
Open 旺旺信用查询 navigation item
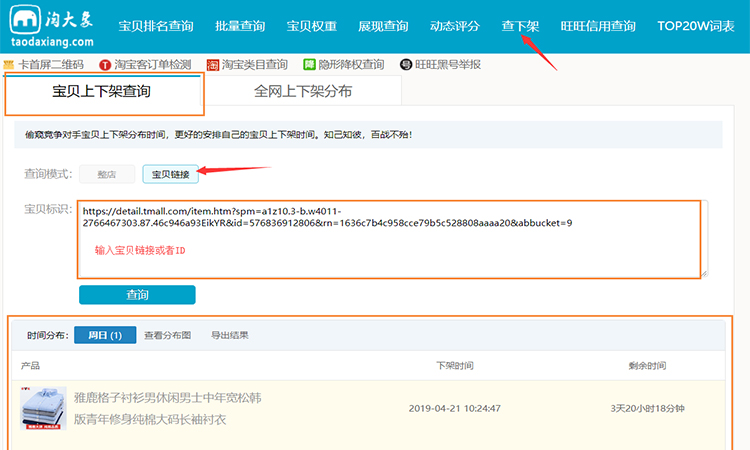(x=595, y=26)
